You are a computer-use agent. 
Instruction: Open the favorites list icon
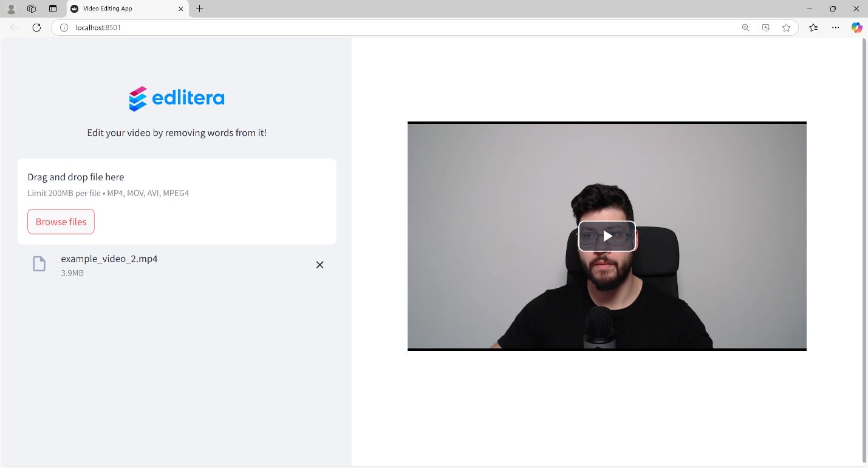coord(814,27)
